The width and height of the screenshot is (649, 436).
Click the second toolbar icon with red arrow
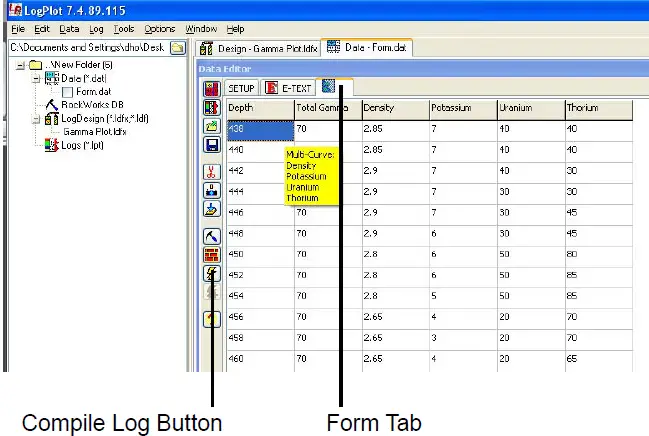click(x=212, y=107)
